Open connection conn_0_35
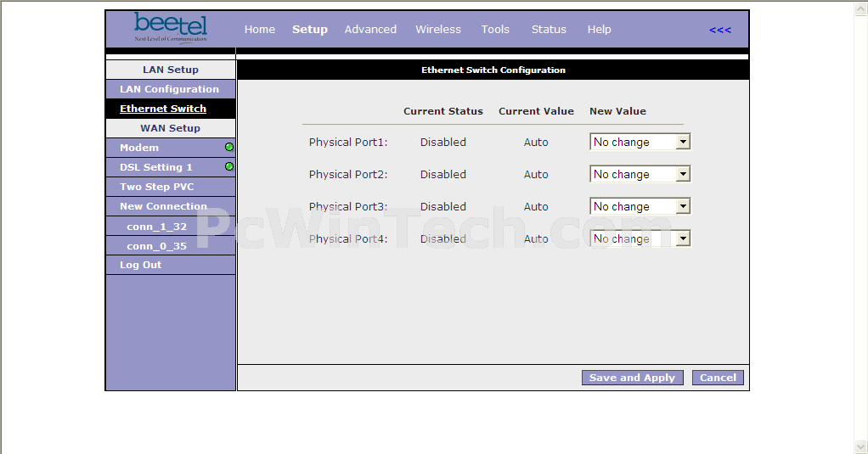This screenshot has height=454, width=868. pyautogui.click(x=171, y=245)
